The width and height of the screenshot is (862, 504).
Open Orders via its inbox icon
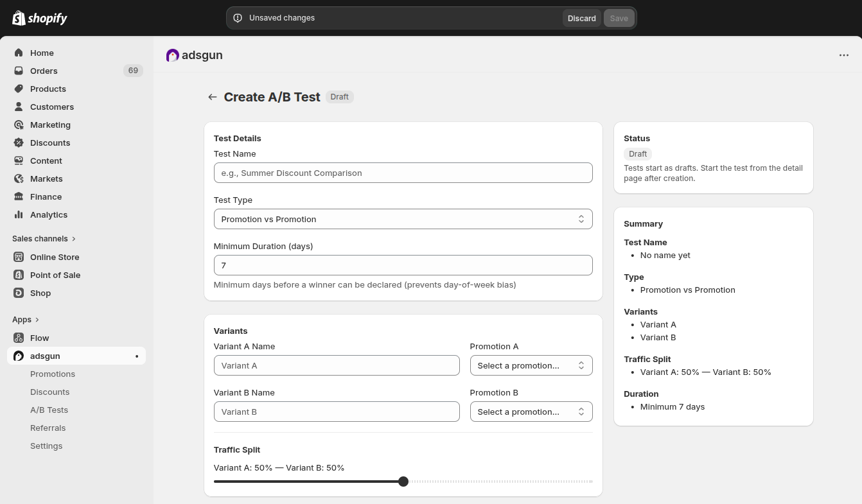click(19, 71)
